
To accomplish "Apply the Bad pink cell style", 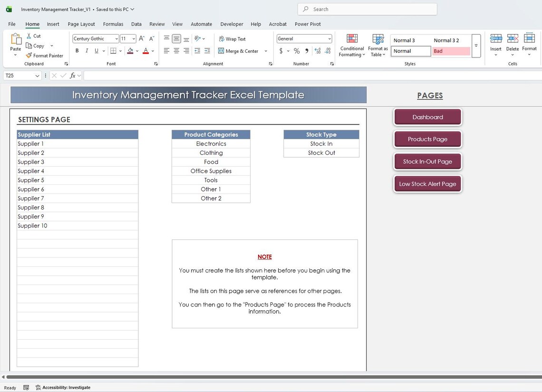I will [451, 51].
